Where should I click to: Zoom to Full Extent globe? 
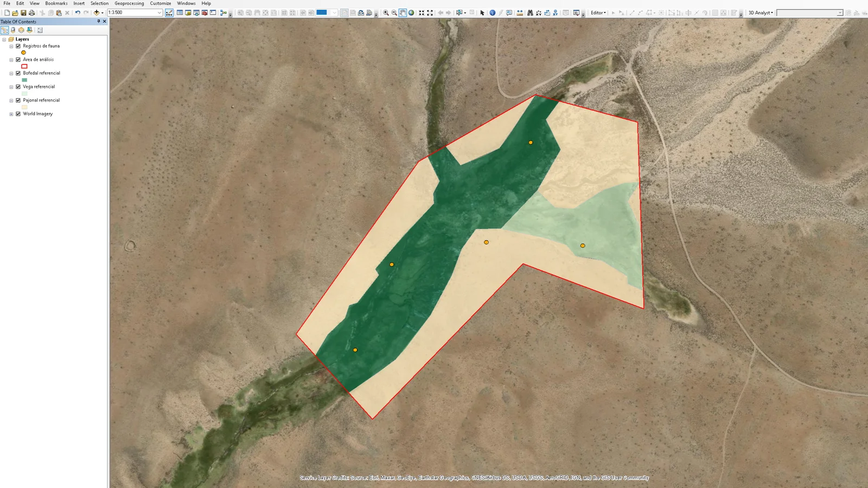click(411, 12)
